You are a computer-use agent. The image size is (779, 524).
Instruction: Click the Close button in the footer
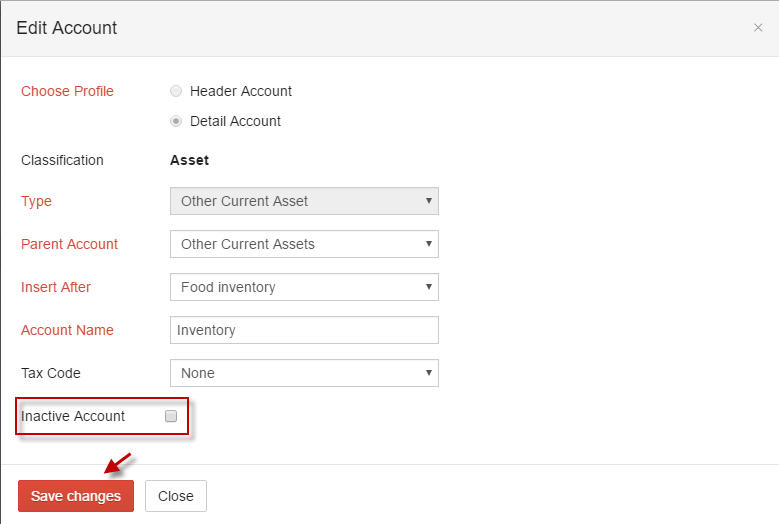(x=176, y=496)
